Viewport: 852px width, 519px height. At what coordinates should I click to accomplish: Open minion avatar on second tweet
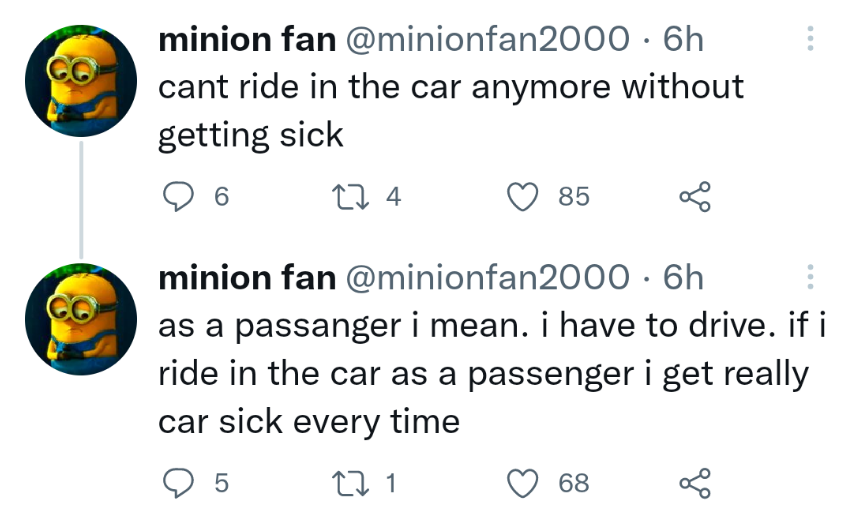click(x=81, y=319)
